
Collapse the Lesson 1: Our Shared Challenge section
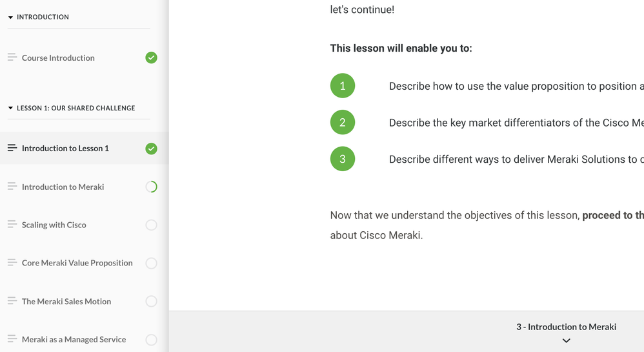[10, 109]
